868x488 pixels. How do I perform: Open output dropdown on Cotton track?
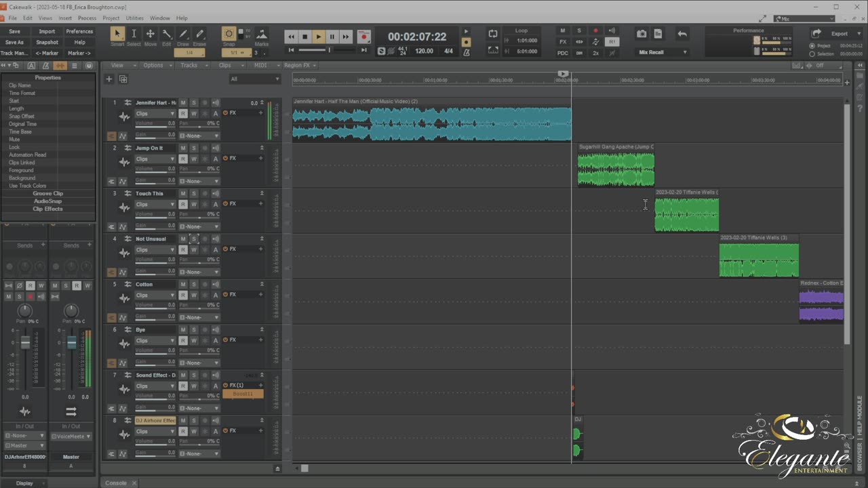[x=199, y=317]
